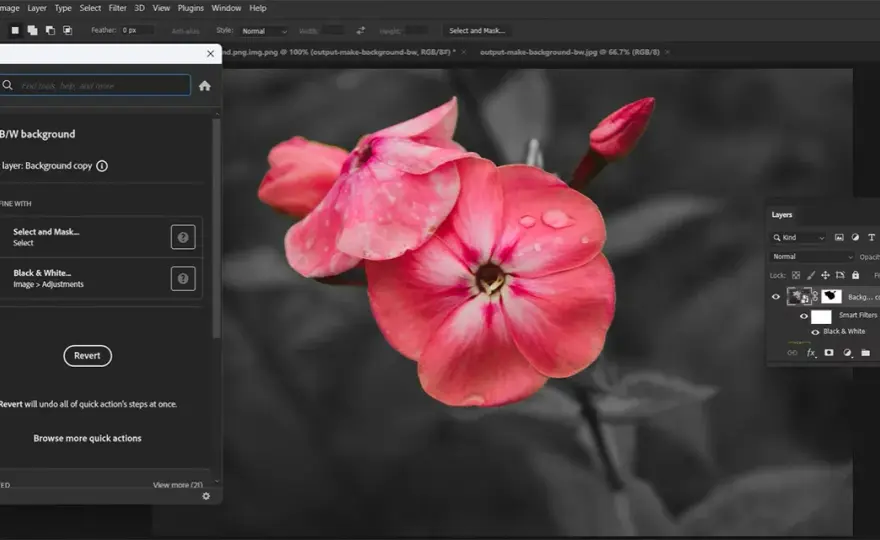Select the Smart Filters mask thumbnail

pyautogui.click(x=821, y=317)
